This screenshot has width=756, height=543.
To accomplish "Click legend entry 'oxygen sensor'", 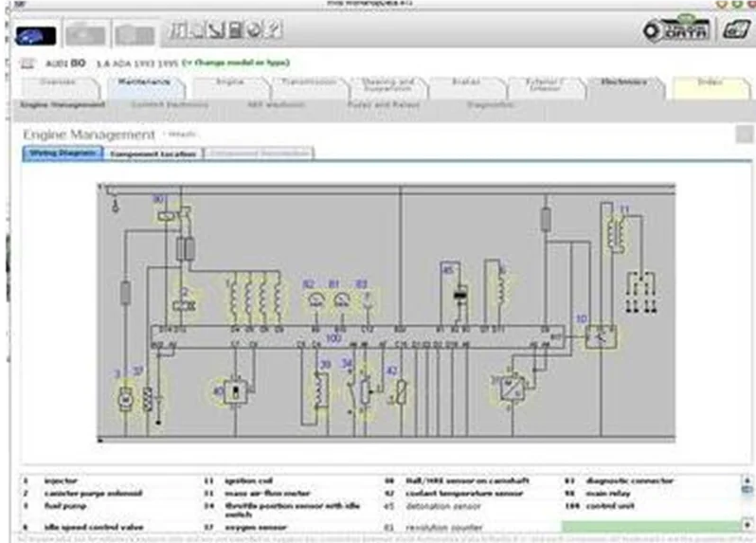I will tap(256, 527).
